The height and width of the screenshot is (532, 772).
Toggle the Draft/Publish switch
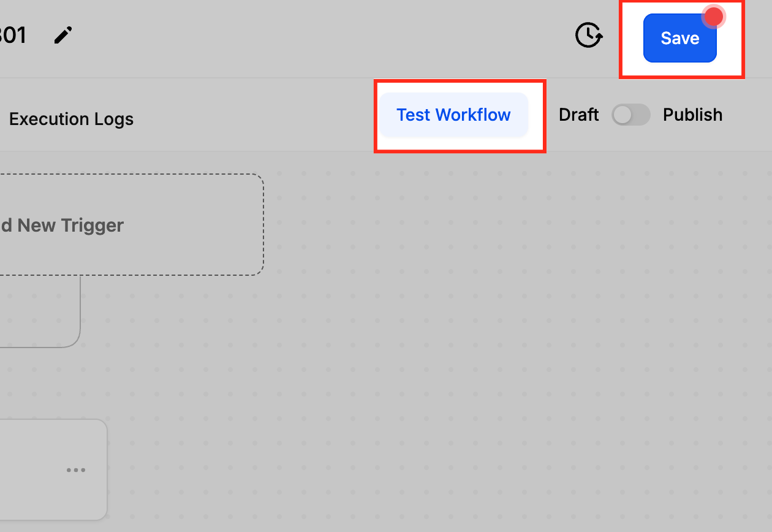[630, 115]
